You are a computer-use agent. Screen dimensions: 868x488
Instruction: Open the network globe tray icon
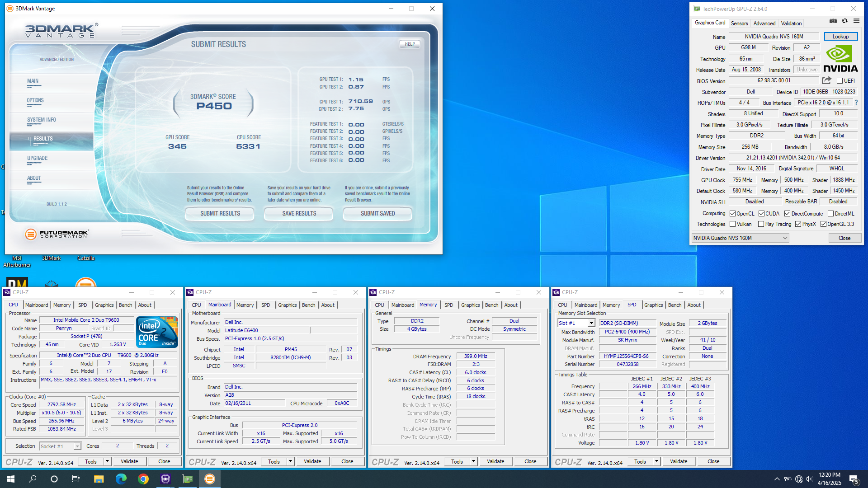pos(799,479)
